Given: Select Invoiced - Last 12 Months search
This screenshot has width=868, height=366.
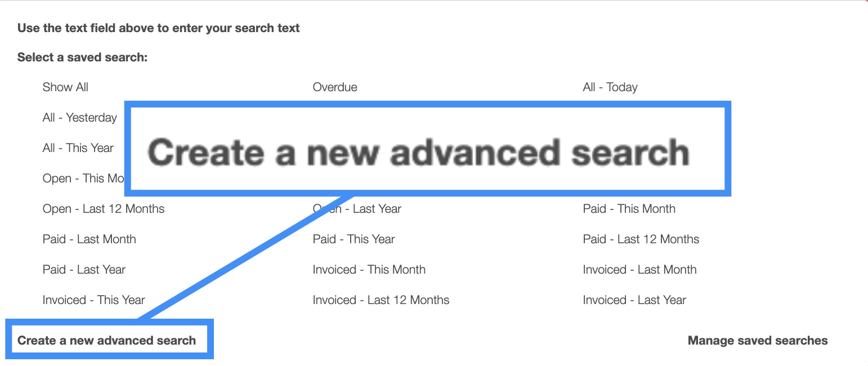Looking at the screenshot, I should pos(381,300).
